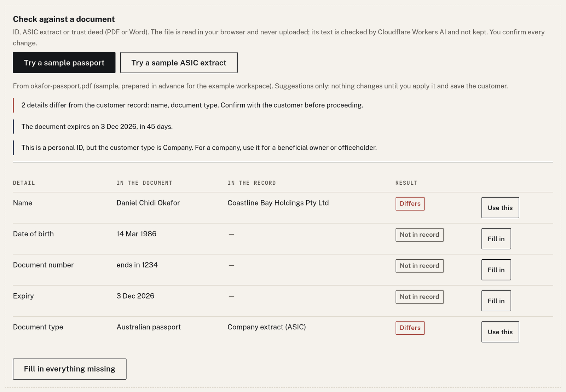Click the IN THE DOCUMENT column header
This screenshot has width=566, height=392.
(x=144, y=183)
